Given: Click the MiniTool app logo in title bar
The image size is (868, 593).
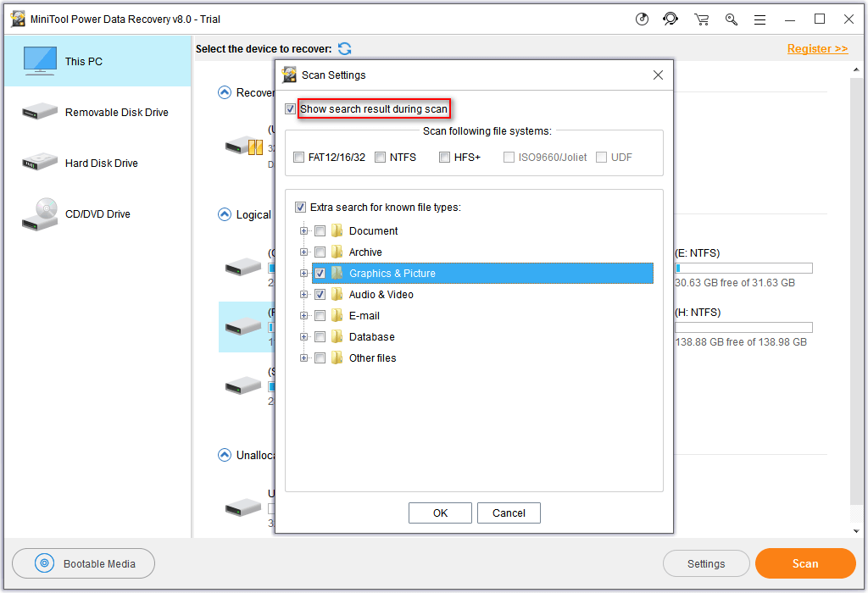Looking at the screenshot, I should pos(18,19).
